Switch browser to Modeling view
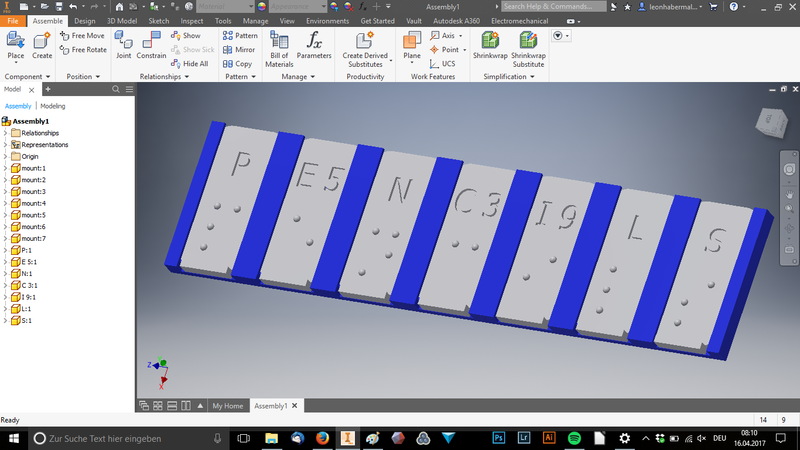Viewport: 800px width, 450px height. point(53,105)
